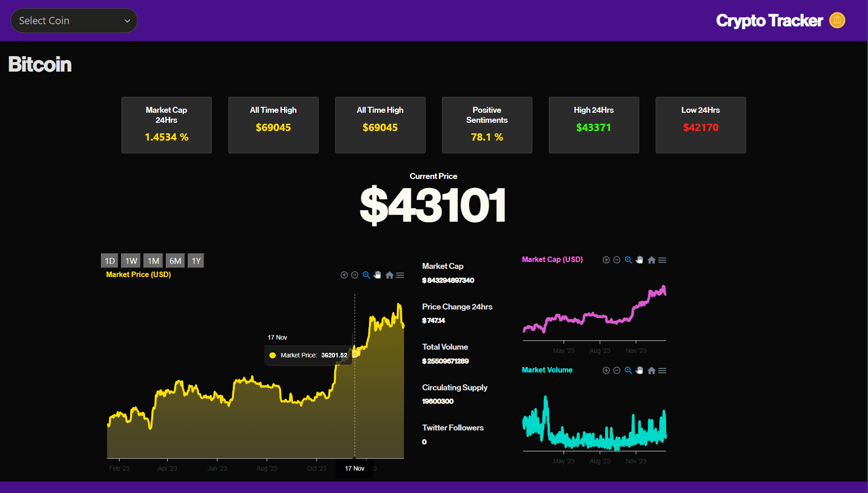The height and width of the screenshot is (493, 868).
Task: Click the Low 24Hrs $42170 card
Action: [x=701, y=125]
